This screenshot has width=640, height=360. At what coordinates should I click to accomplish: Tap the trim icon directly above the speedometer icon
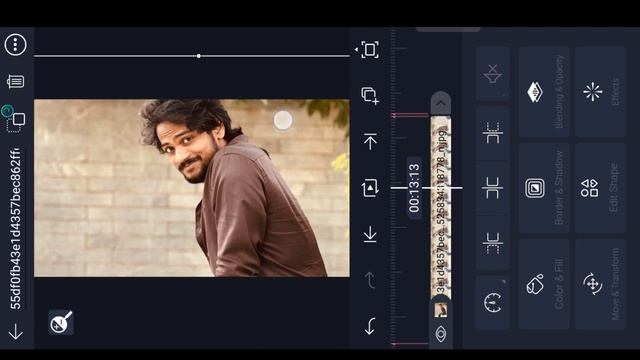[493, 243]
